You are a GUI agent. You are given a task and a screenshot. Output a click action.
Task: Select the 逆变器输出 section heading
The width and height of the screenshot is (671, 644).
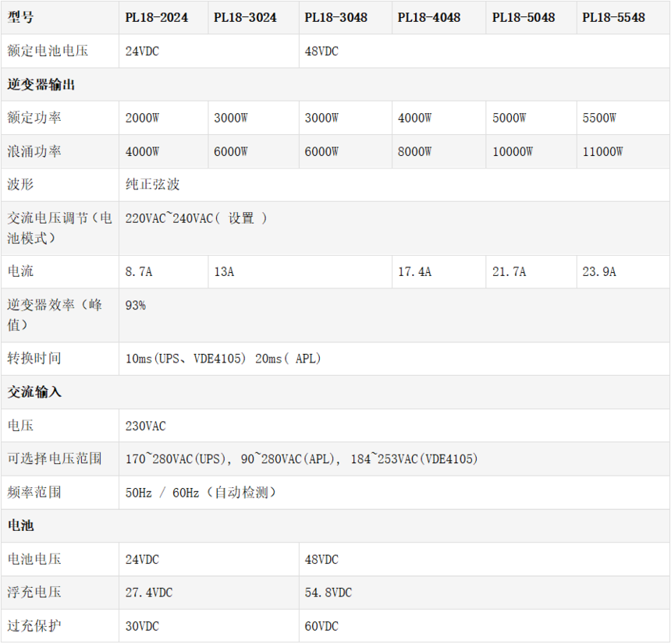pos(41,85)
